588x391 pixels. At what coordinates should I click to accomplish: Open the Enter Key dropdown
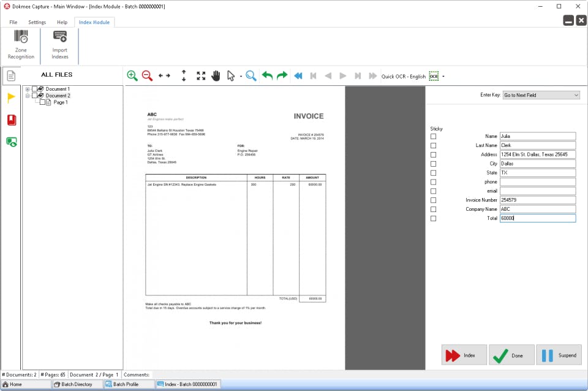click(x=541, y=96)
